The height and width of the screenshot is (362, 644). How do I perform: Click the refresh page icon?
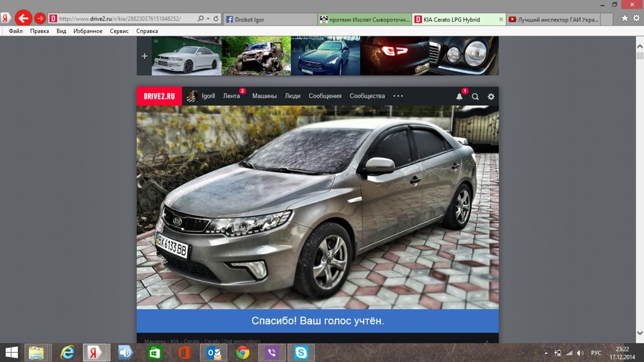tap(216, 19)
